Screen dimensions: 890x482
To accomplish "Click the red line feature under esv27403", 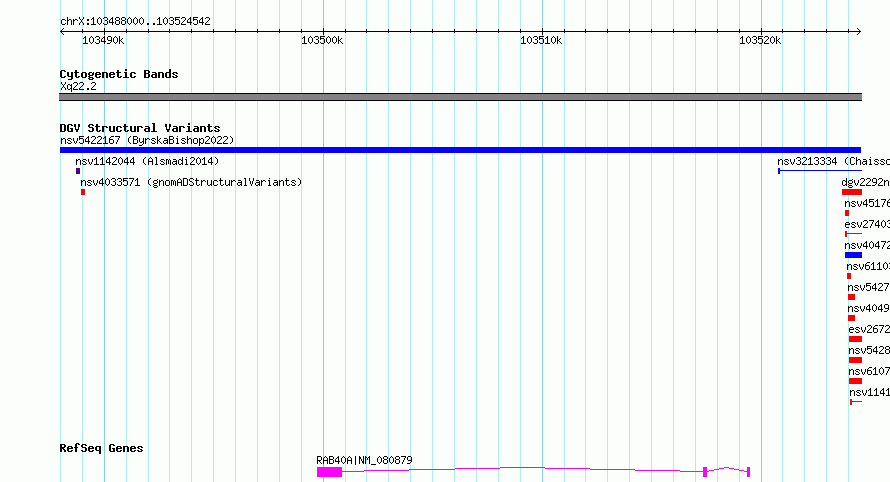I will pyautogui.click(x=853, y=234).
